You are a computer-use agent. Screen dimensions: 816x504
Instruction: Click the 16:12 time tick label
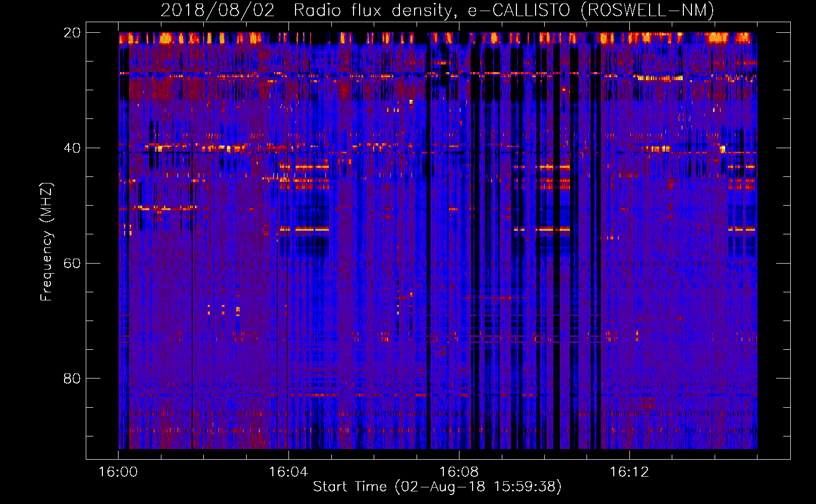click(x=629, y=472)
